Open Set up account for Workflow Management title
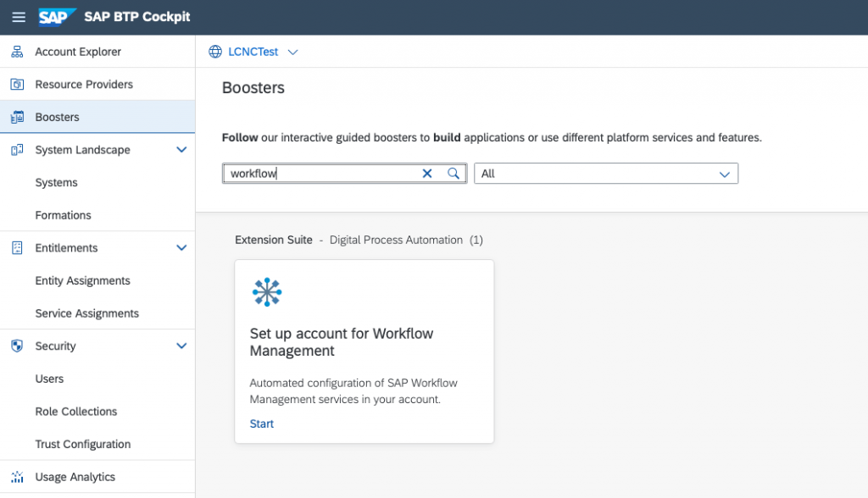The image size is (868, 498). point(341,342)
